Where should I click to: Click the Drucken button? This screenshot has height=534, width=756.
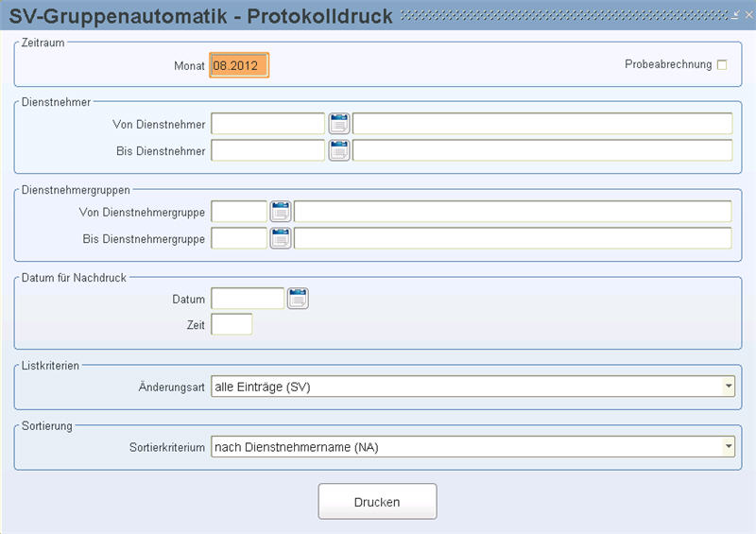[x=377, y=502]
